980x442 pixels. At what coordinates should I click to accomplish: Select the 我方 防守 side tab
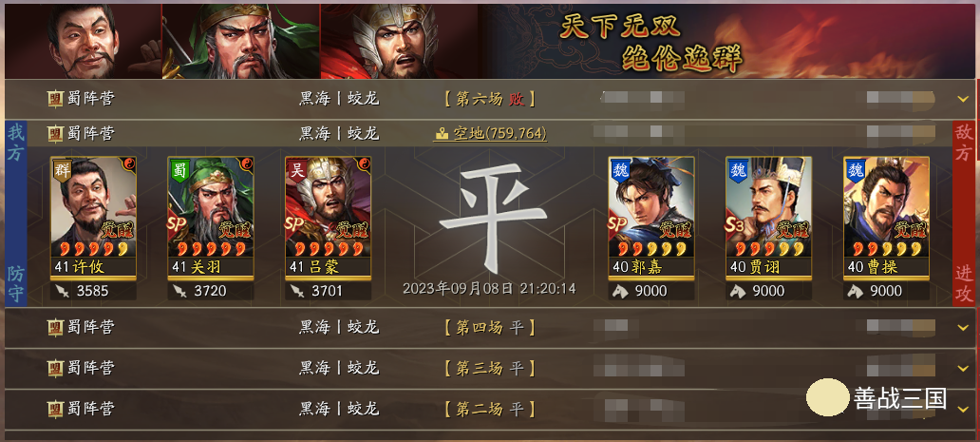coord(15,213)
